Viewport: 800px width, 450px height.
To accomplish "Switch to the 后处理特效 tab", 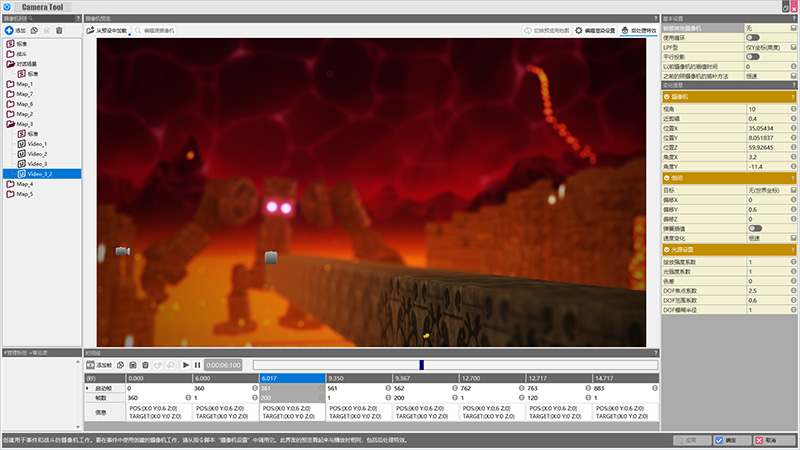I will (638, 31).
